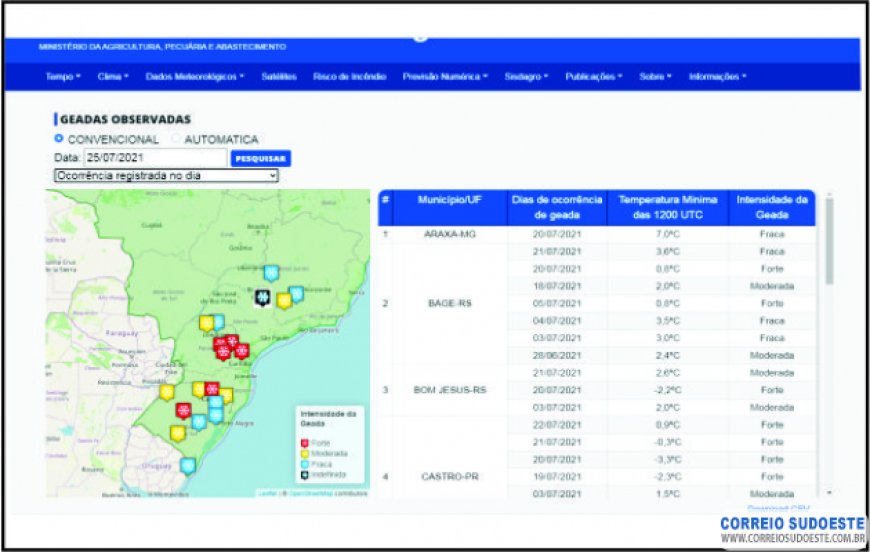This screenshot has height=552, width=870.
Task: Click the yellow Moderada icon in the legend
Action: click(305, 454)
